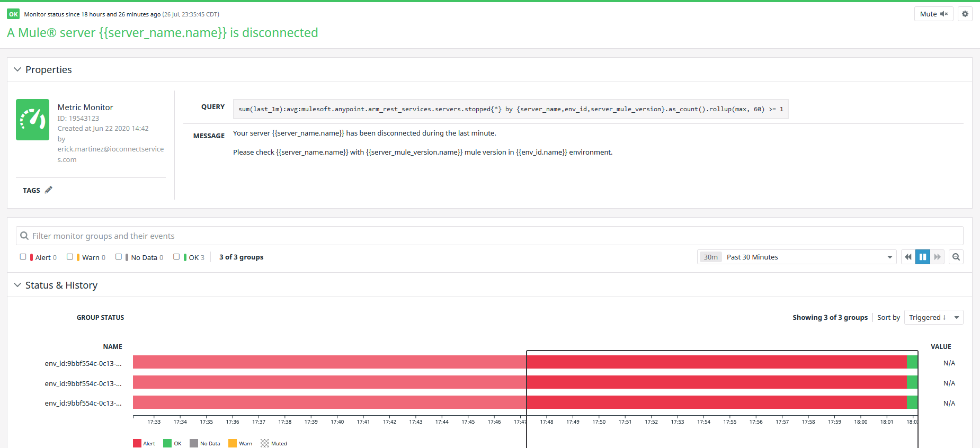The height and width of the screenshot is (448, 980).
Task: Click the Metric Monitor gauge icon
Action: 32,120
